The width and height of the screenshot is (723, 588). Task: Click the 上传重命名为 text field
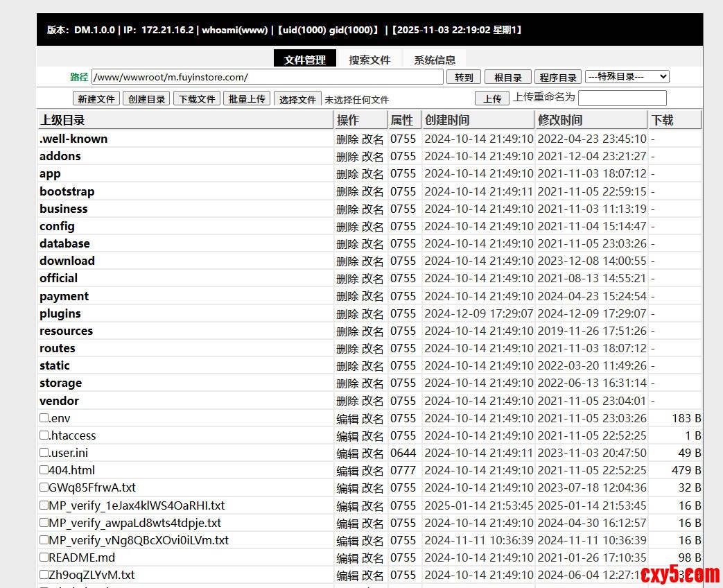(x=622, y=98)
